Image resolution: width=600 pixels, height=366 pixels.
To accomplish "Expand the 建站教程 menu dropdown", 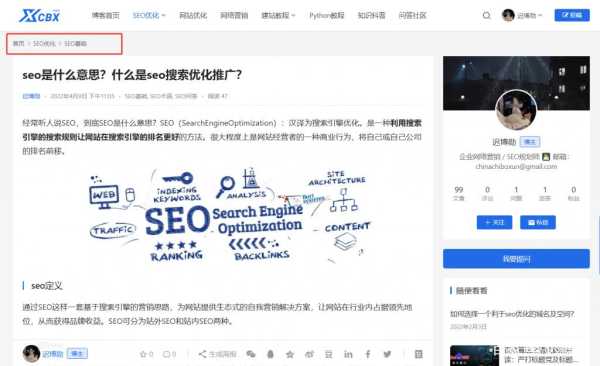I will (x=278, y=15).
